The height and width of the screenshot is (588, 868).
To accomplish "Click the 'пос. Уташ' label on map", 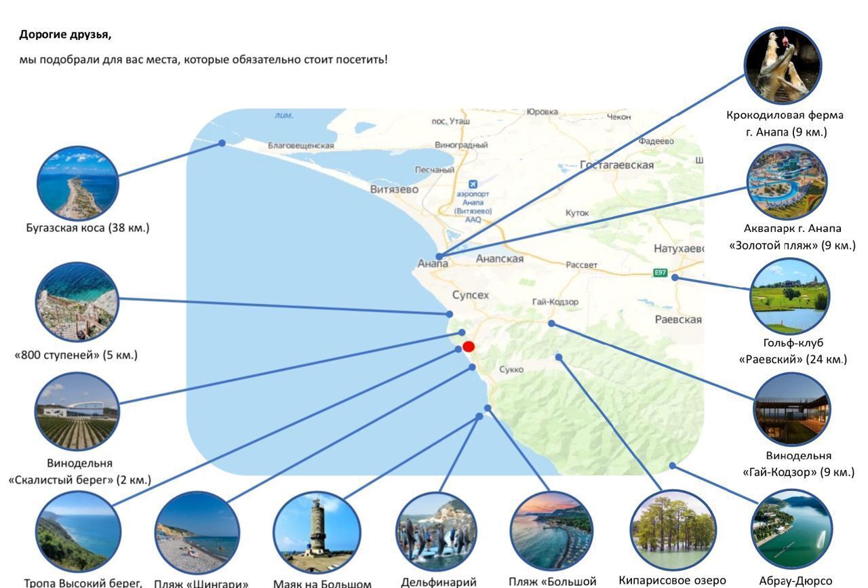I will (450, 121).
